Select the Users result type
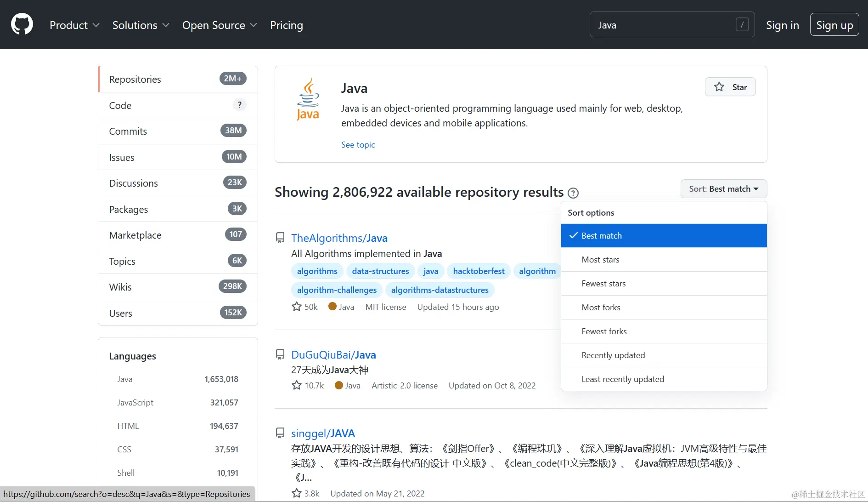Image resolution: width=868 pixels, height=502 pixels. pyautogui.click(x=178, y=313)
